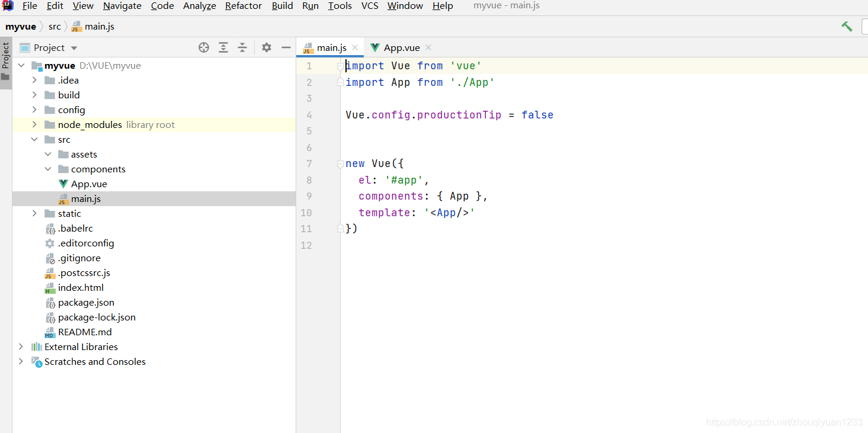Click the Expand All icon in Project panel
The height and width of the screenshot is (433, 868).
223,47
